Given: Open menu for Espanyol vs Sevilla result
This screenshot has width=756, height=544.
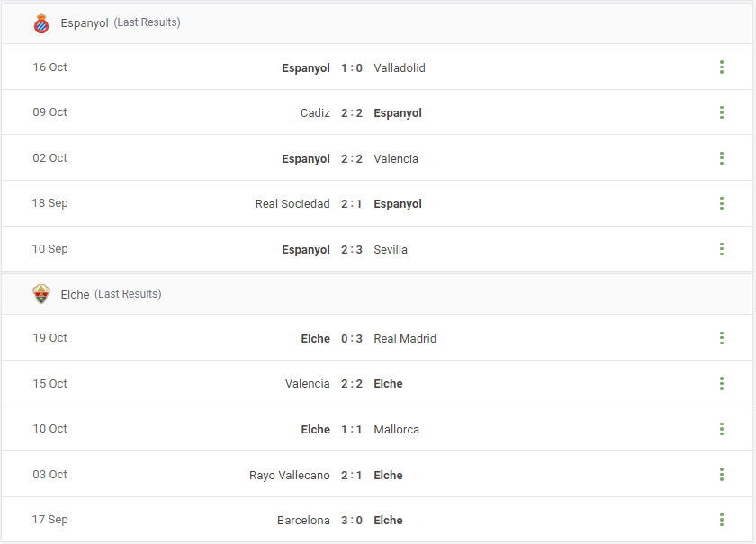Looking at the screenshot, I should [x=721, y=249].
